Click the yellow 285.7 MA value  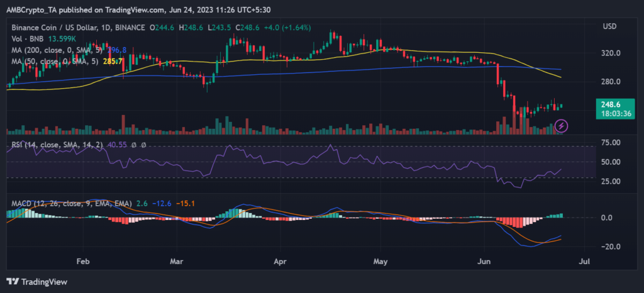pyautogui.click(x=113, y=62)
